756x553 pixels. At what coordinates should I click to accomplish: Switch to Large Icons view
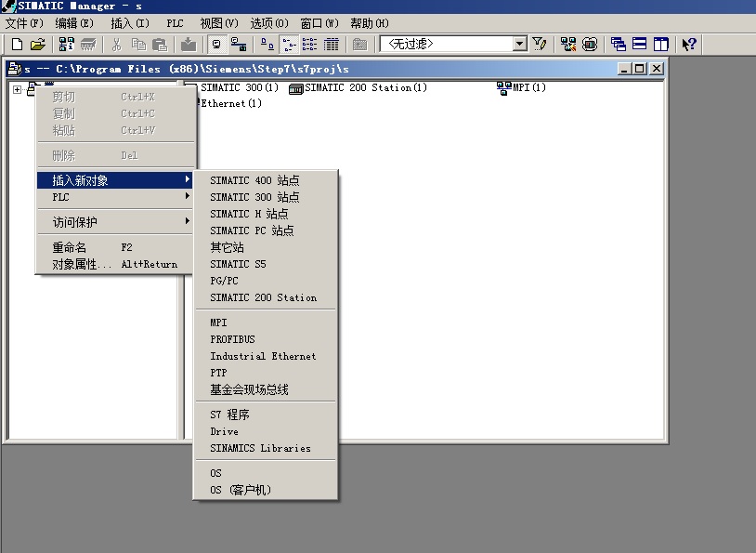267,44
